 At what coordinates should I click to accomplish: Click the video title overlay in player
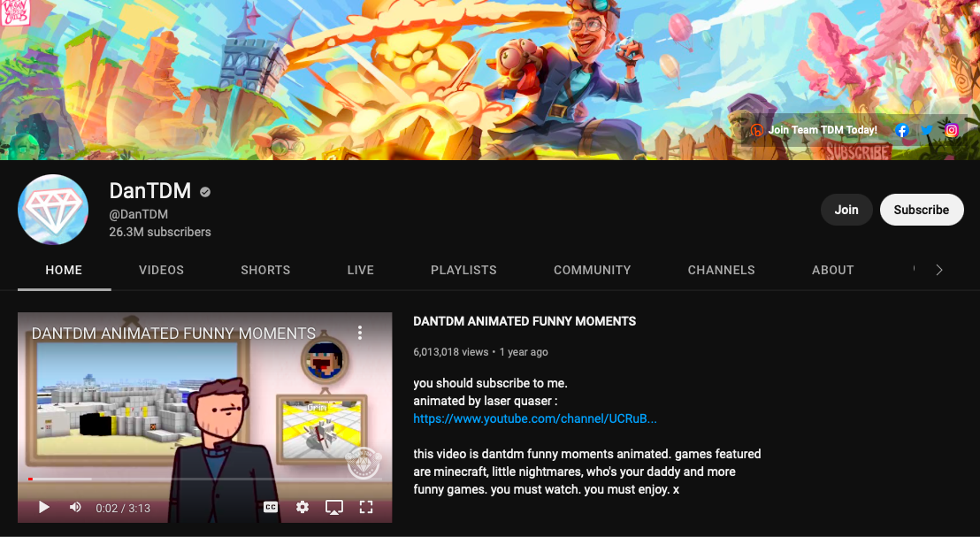click(x=173, y=334)
